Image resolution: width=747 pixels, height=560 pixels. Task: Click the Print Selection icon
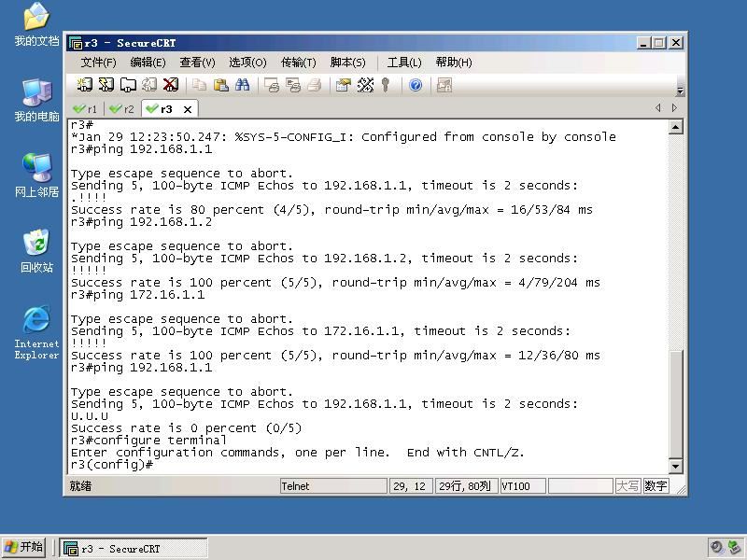point(293,85)
